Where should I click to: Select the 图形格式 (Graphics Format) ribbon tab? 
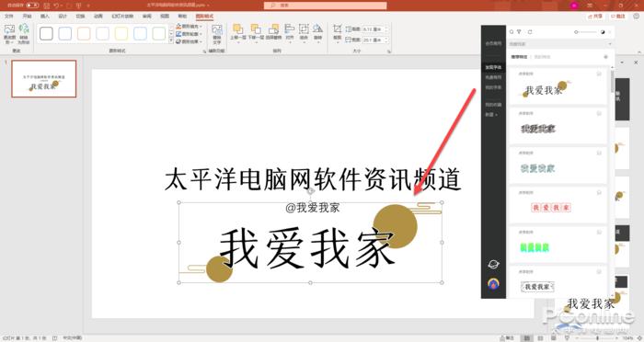click(x=204, y=16)
